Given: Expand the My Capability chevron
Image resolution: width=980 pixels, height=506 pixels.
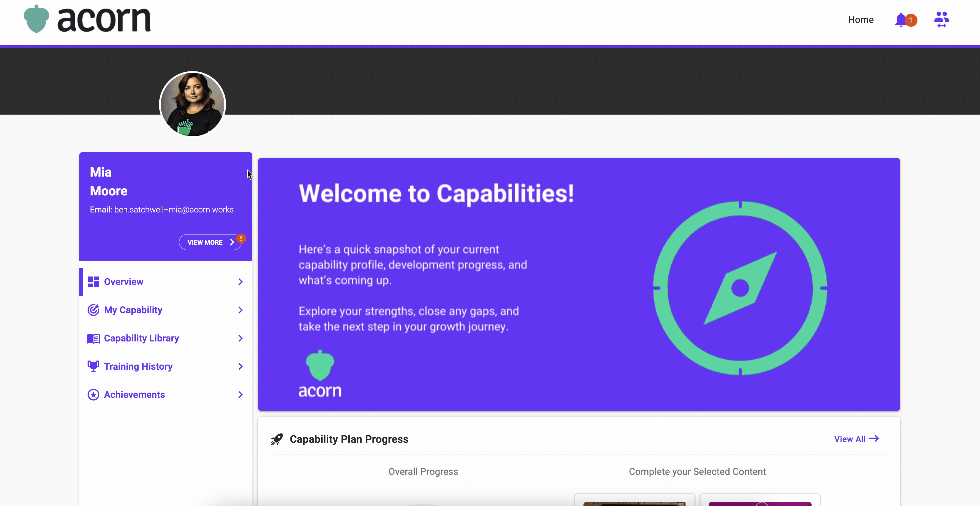Looking at the screenshot, I should 240,310.
